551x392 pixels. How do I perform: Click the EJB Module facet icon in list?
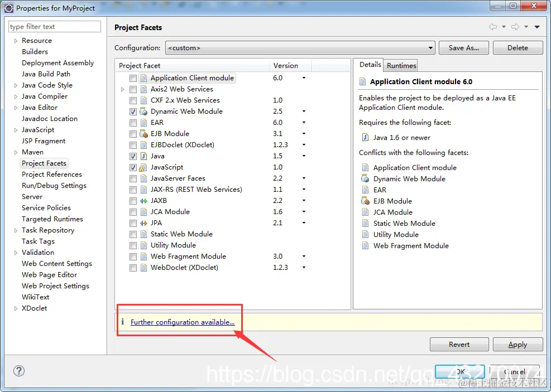(143, 134)
